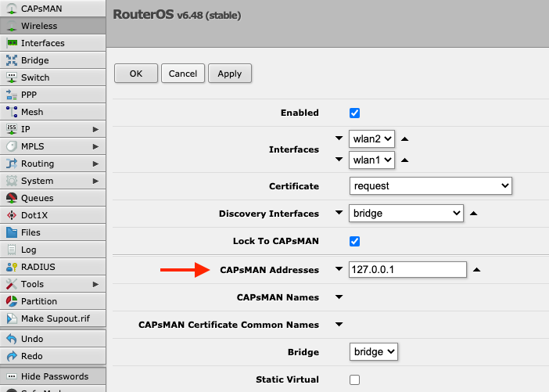Click the Cancel button
Screen dimensions: 549x392
183,74
